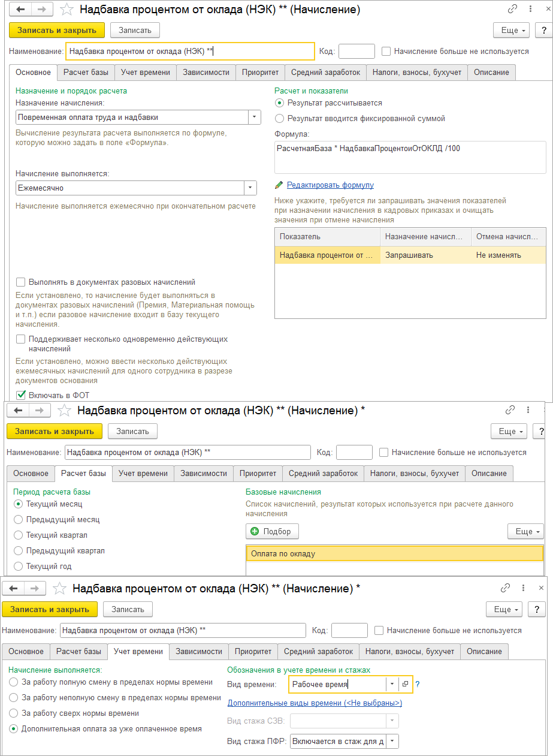The height and width of the screenshot is (756, 553).
Task: Open Зависимости tab in top window
Action: point(207,73)
